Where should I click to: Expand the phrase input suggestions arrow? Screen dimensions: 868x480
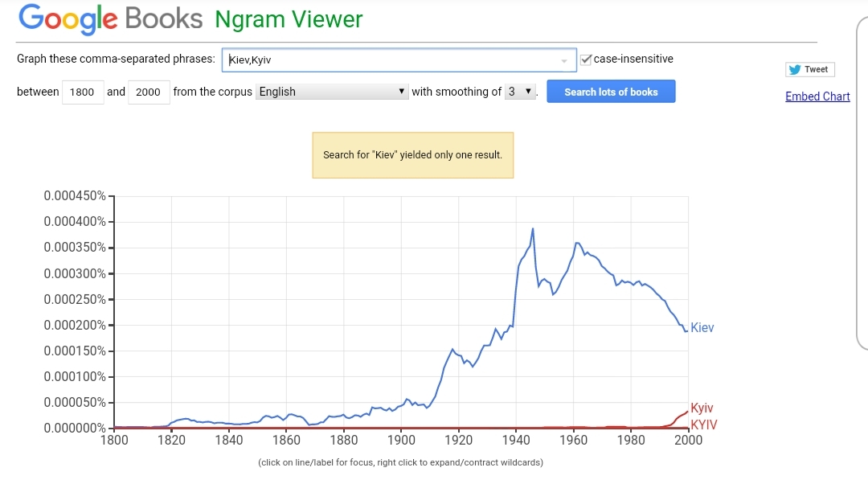click(x=564, y=60)
